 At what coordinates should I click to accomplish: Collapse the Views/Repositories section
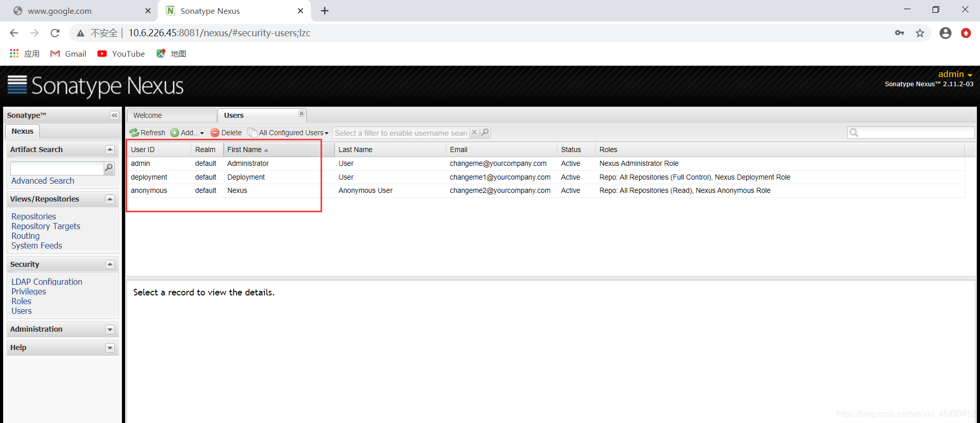tap(110, 199)
